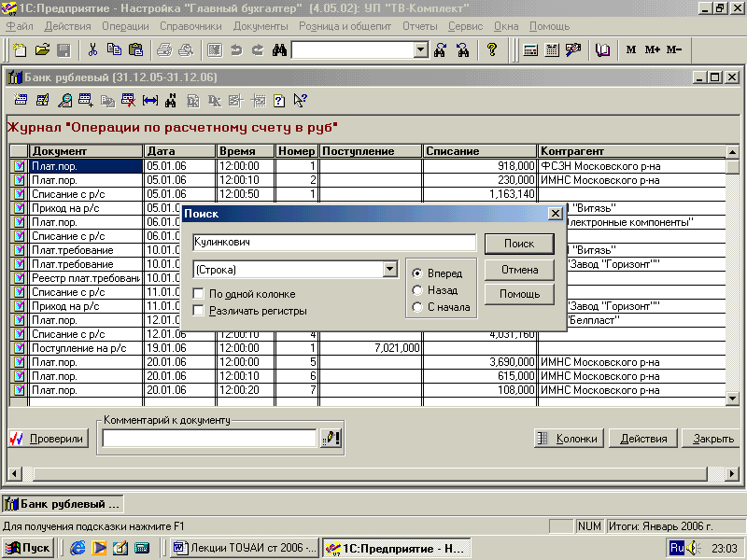Image resolution: width=747 pixels, height=560 pixels.
Task: Switch to 'Лекции ТОУАИ' Word taskbar item
Action: (x=245, y=548)
